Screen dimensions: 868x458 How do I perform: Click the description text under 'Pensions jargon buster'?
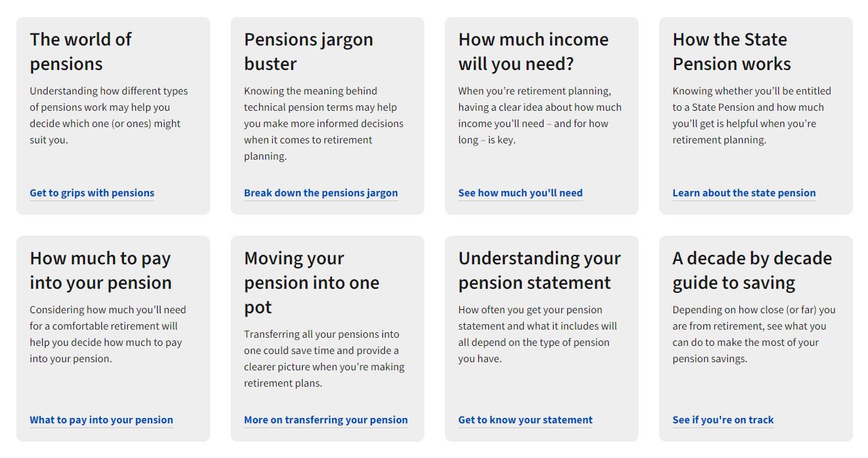[323, 124]
